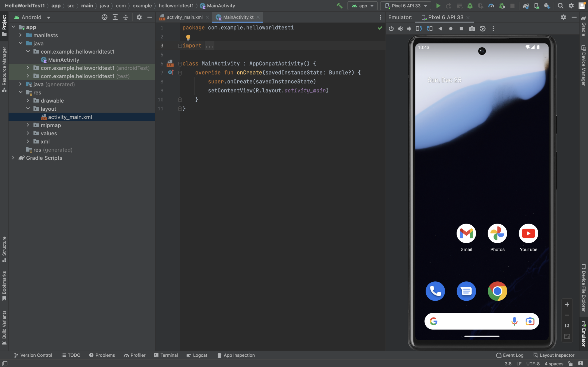Image resolution: width=588 pixels, height=367 pixels.
Task: Switch to the activity_main.xml editor tab
Action: point(184,17)
